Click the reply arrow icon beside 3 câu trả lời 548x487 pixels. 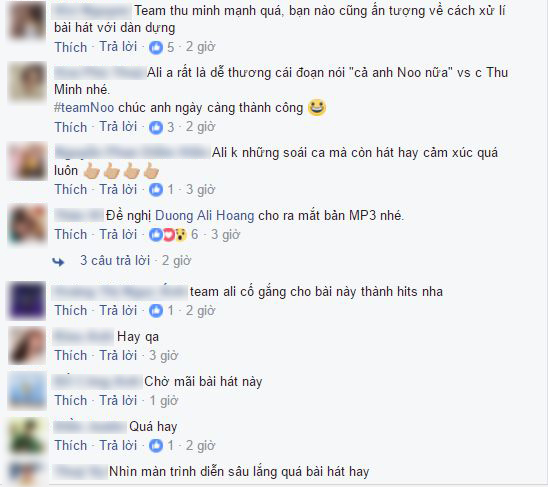pos(58,262)
